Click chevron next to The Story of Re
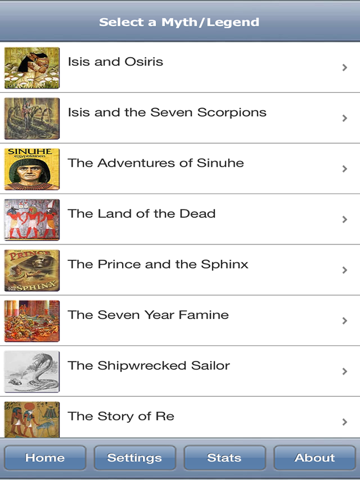The width and height of the screenshot is (360, 480). [x=345, y=422]
